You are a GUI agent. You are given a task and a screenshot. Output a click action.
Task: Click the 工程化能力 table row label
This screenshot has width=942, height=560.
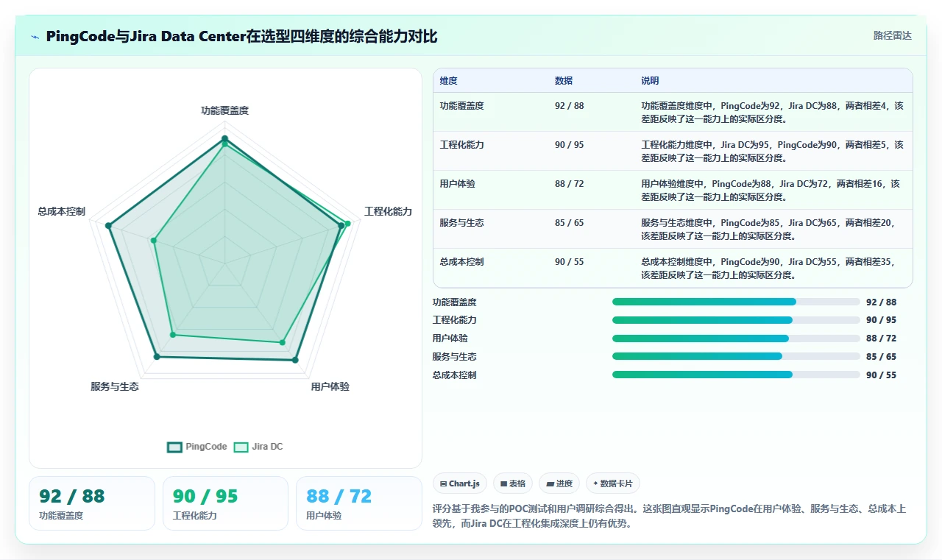coord(462,145)
